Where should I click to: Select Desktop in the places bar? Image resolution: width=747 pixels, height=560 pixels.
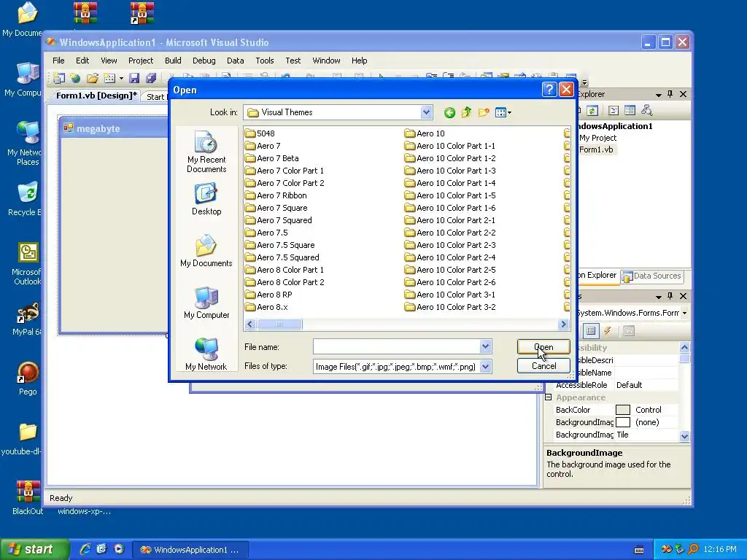(206, 200)
